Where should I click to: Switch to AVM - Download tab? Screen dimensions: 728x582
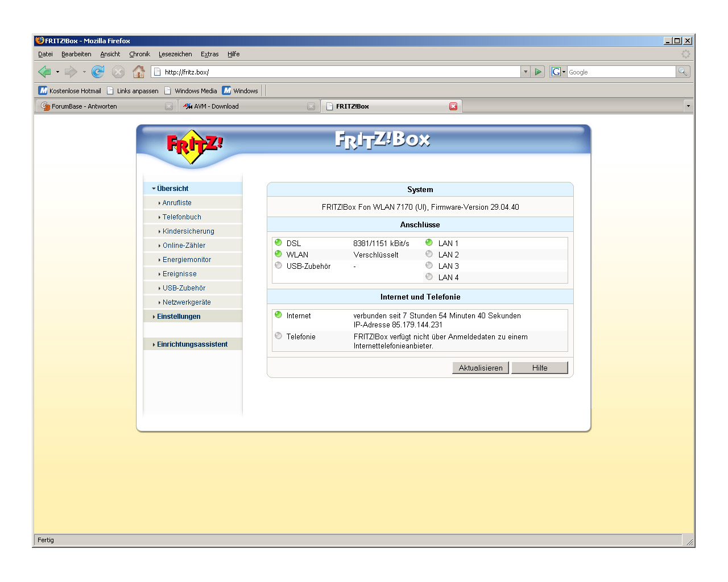tap(249, 106)
